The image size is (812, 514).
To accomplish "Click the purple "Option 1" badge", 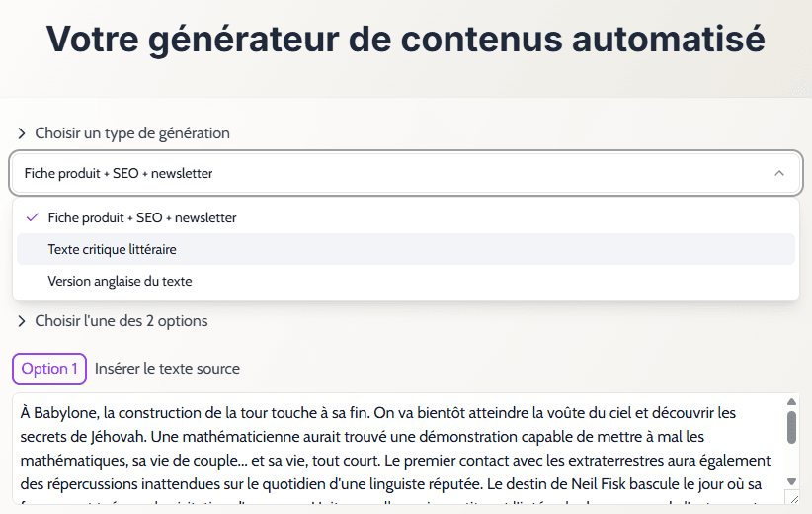I will 49,369.
